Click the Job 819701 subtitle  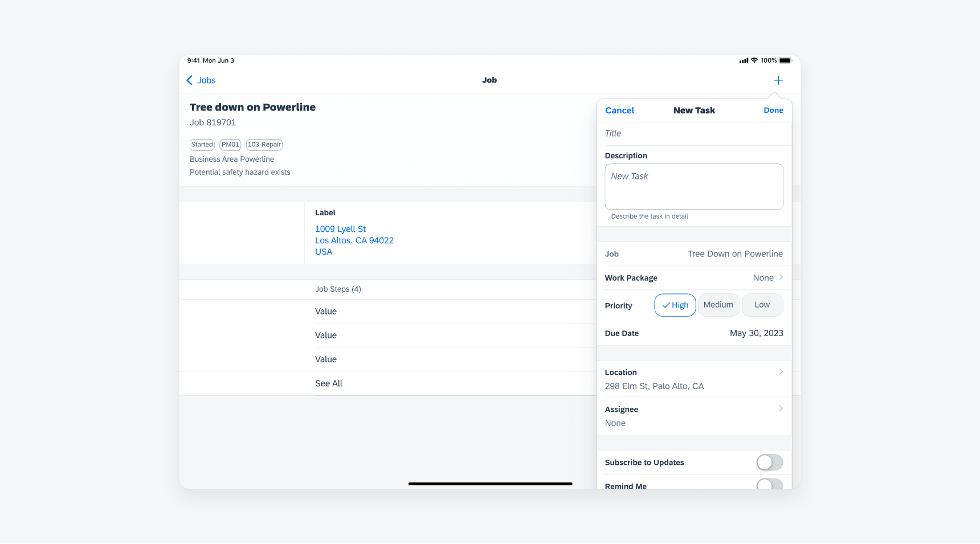click(x=213, y=122)
